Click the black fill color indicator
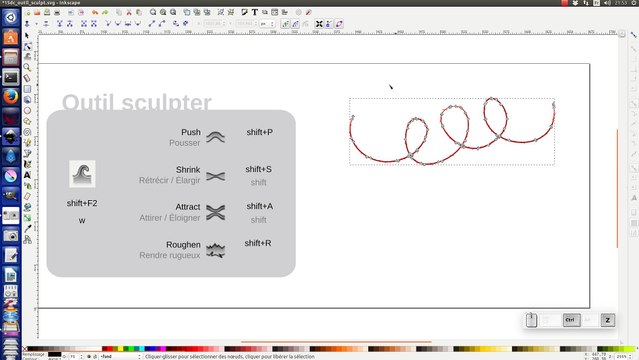This screenshot has height=360, width=639. click(54, 355)
